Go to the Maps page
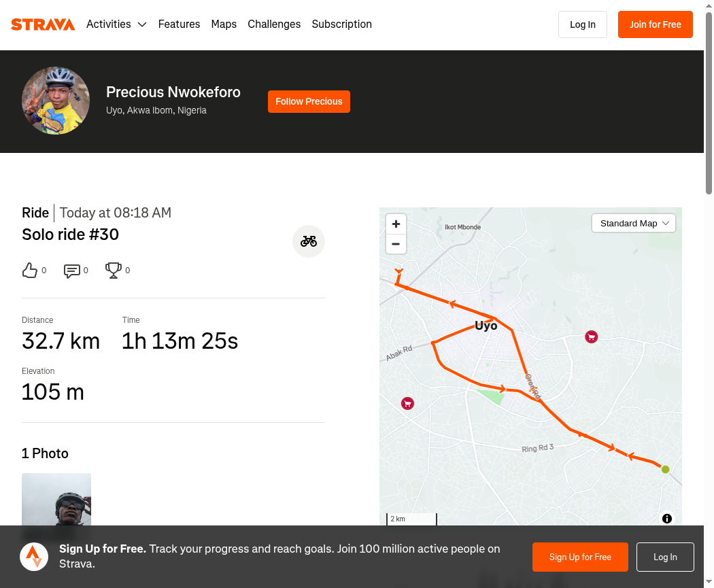The width and height of the screenshot is (714, 588). (224, 24)
